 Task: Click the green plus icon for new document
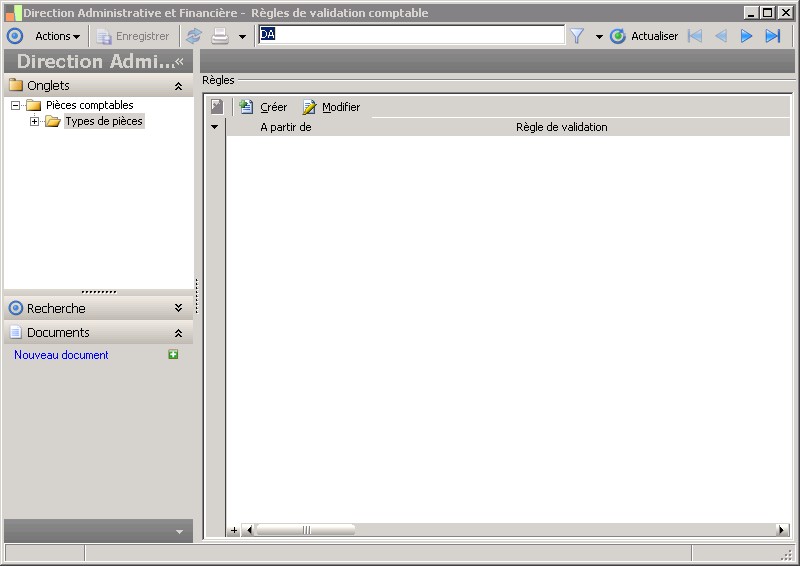pyautogui.click(x=173, y=354)
